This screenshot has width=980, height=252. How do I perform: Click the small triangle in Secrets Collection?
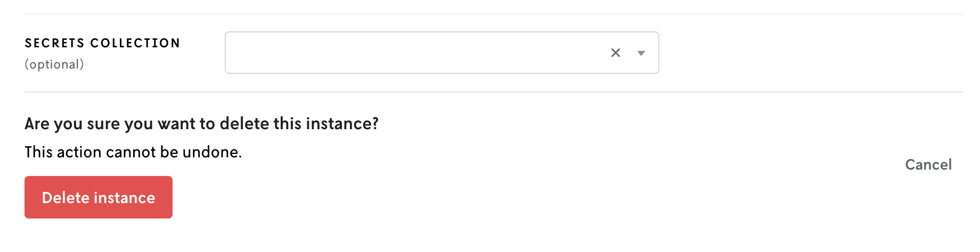[641, 53]
